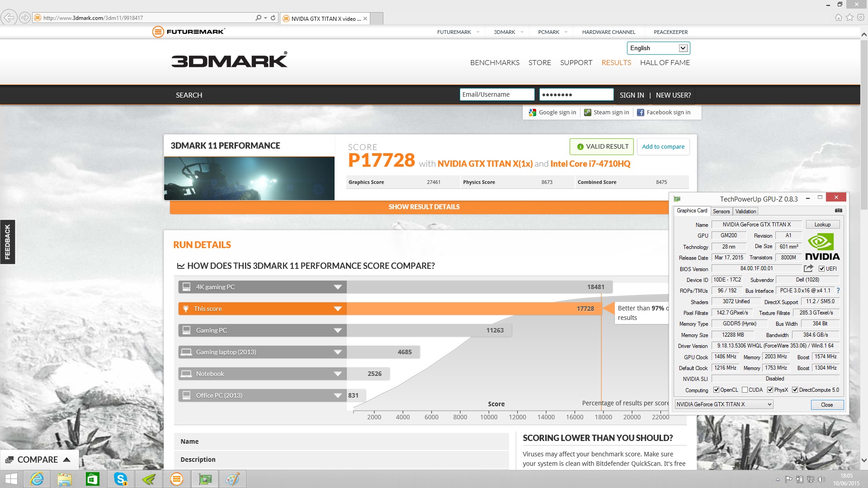Refresh the page with the reload icon
The height and width of the screenshot is (488, 868).
pos(273,18)
